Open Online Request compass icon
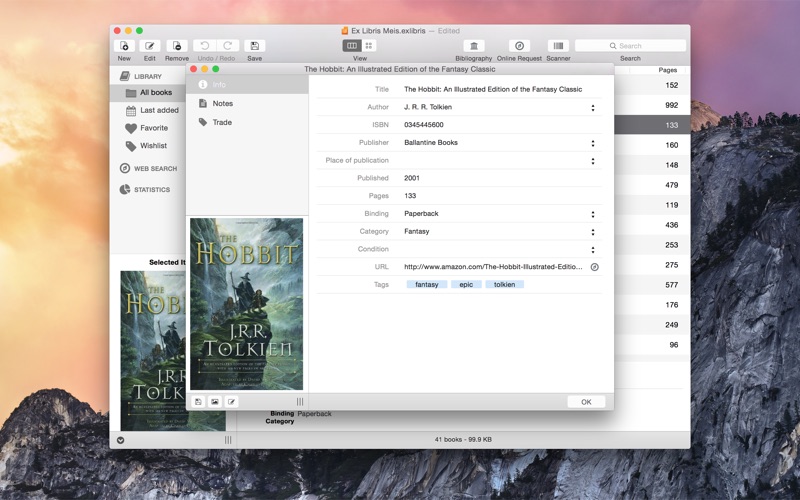Image resolution: width=800 pixels, height=500 pixels. 519,46
